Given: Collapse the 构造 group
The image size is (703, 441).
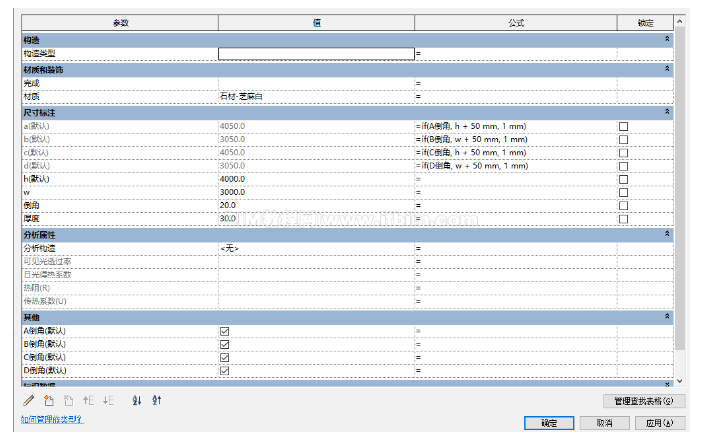Looking at the screenshot, I should coord(667,39).
